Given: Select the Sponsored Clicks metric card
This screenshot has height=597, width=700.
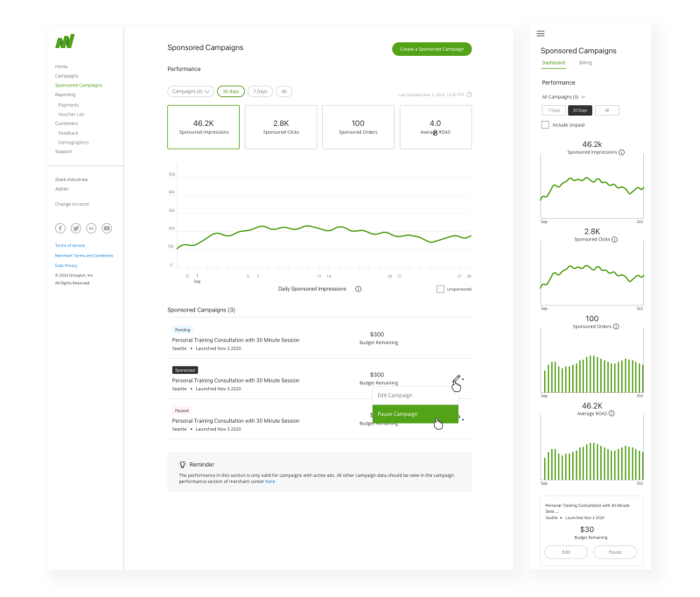Looking at the screenshot, I should pyautogui.click(x=280, y=127).
